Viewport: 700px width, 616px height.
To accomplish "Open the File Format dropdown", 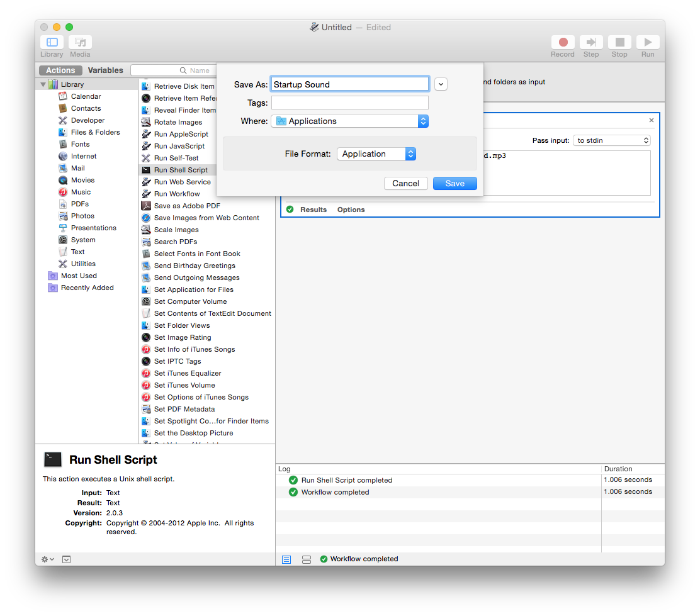I will (376, 154).
